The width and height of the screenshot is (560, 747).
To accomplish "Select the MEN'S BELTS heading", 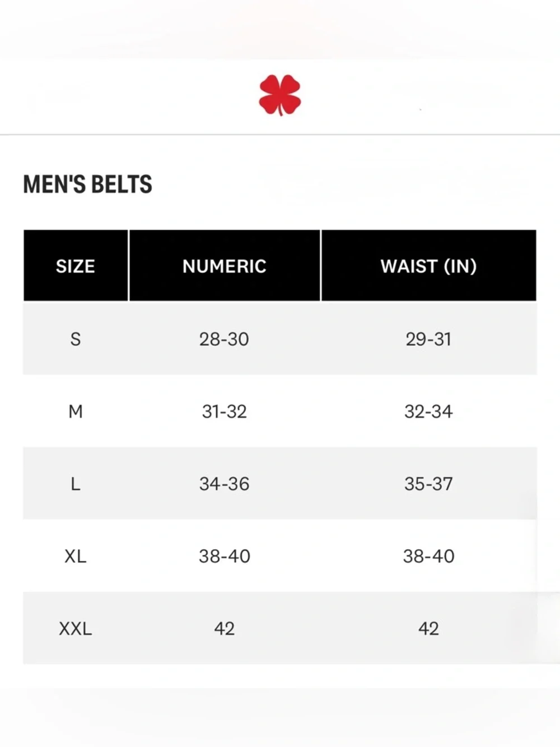I will tap(87, 184).
